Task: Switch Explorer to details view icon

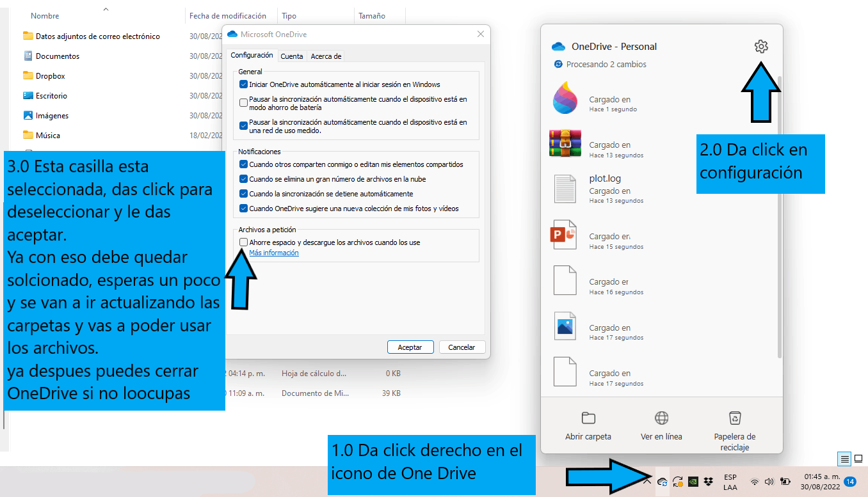Action: (844, 459)
